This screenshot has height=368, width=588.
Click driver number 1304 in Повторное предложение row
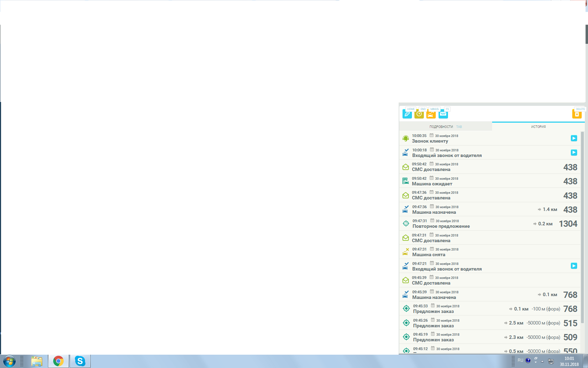[x=568, y=224]
